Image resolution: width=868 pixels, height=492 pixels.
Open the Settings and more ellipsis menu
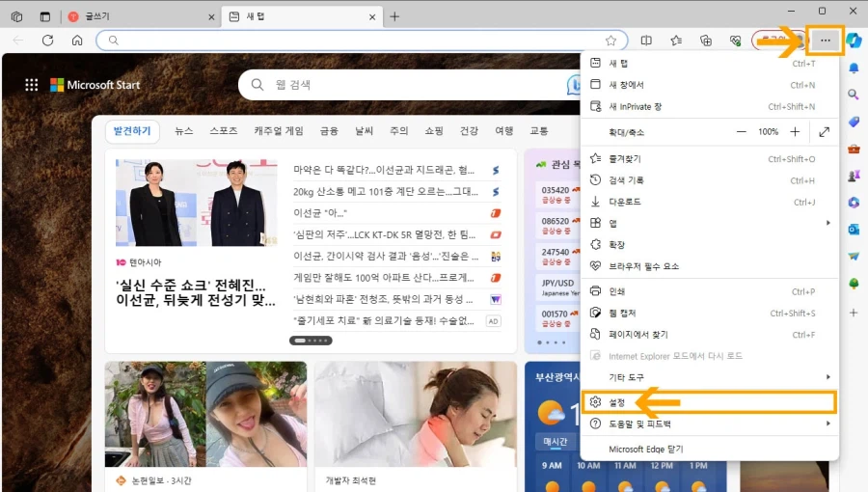point(825,41)
